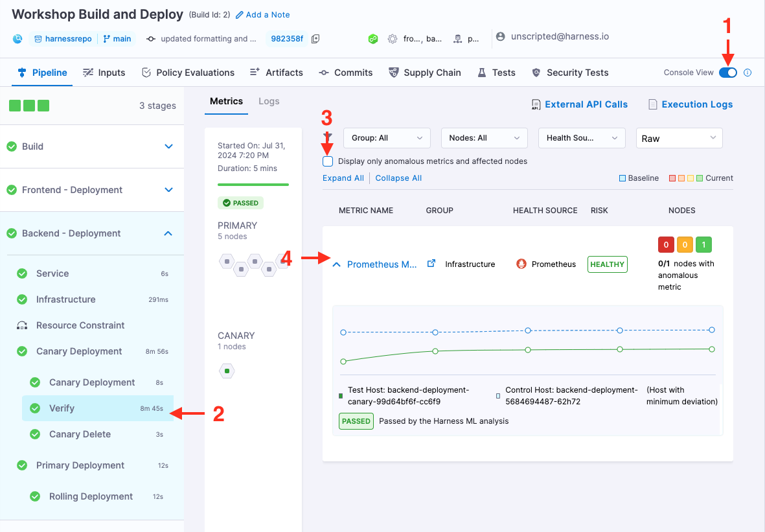
Task: Expand the Frontend - Deployment stage chevron
Action: pyautogui.click(x=169, y=190)
